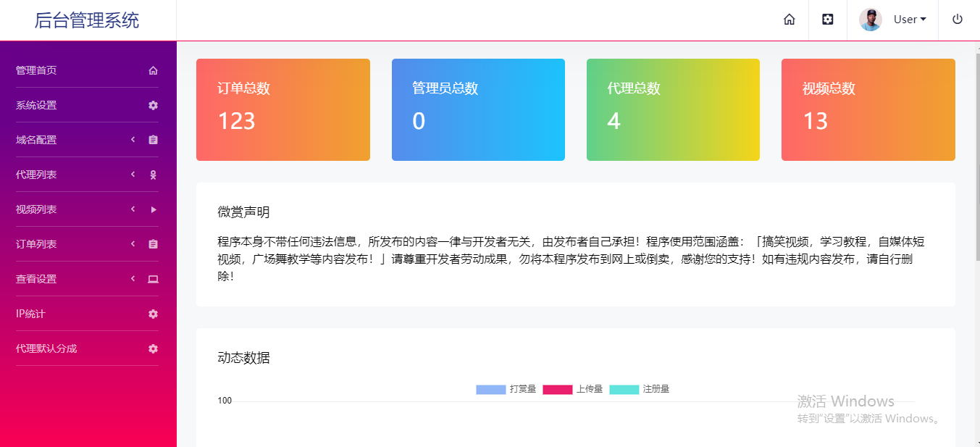The image size is (980, 447).
Task: Click the person icon next to 代理列表
Action: point(152,175)
